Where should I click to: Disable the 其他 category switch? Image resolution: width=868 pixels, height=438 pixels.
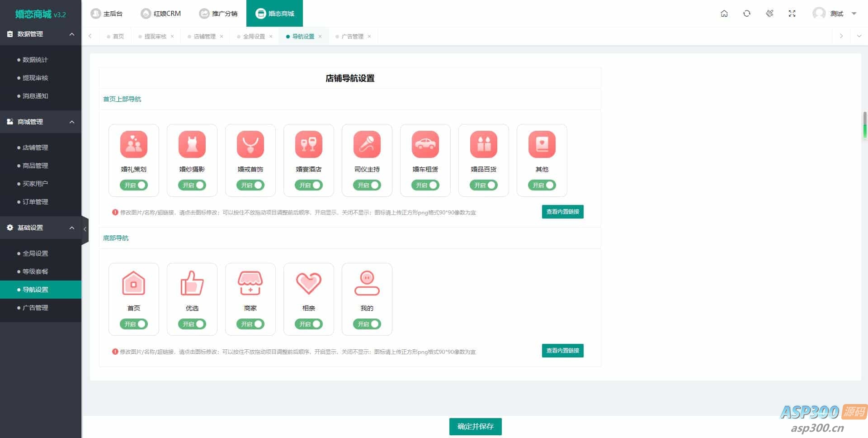coord(542,185)
